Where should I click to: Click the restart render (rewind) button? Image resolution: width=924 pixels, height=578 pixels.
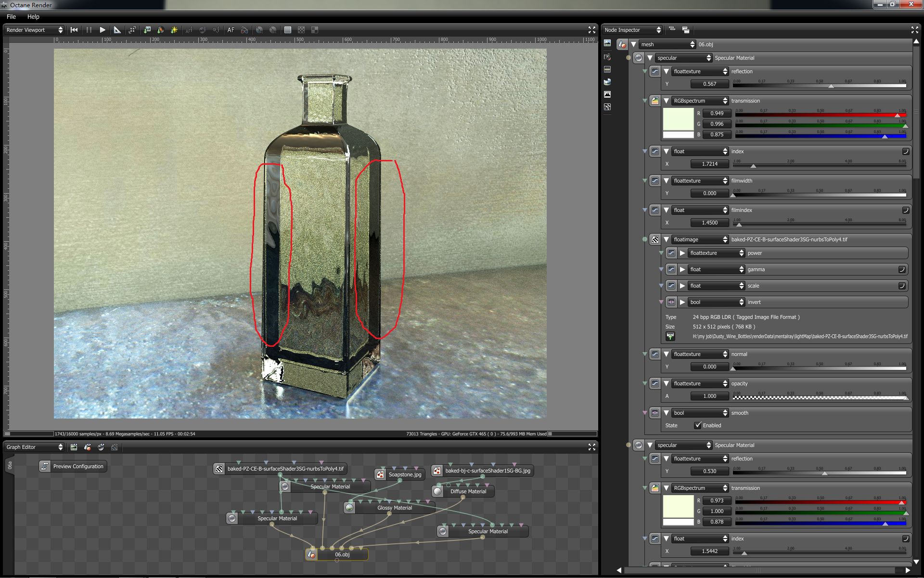coord(74,30)
